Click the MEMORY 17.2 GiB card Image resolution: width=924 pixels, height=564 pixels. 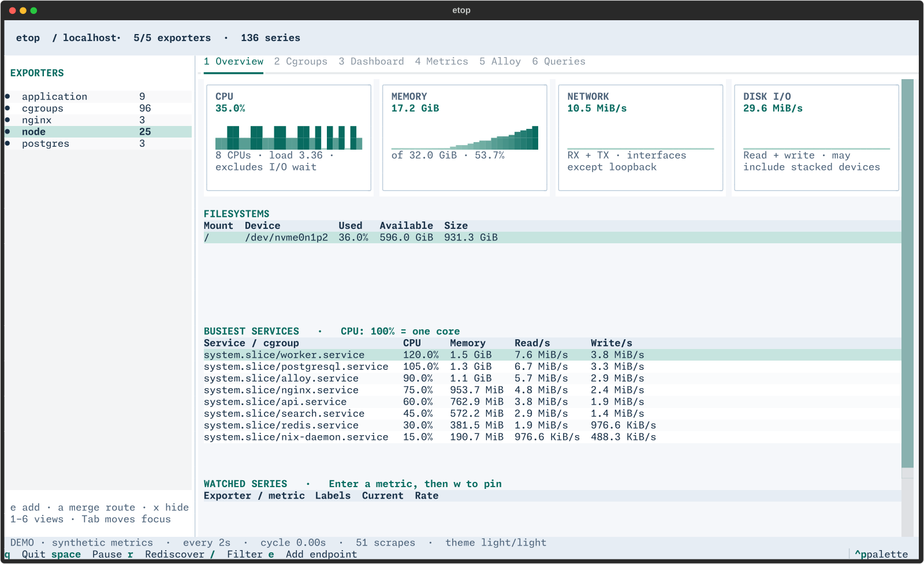coord(465,138)
